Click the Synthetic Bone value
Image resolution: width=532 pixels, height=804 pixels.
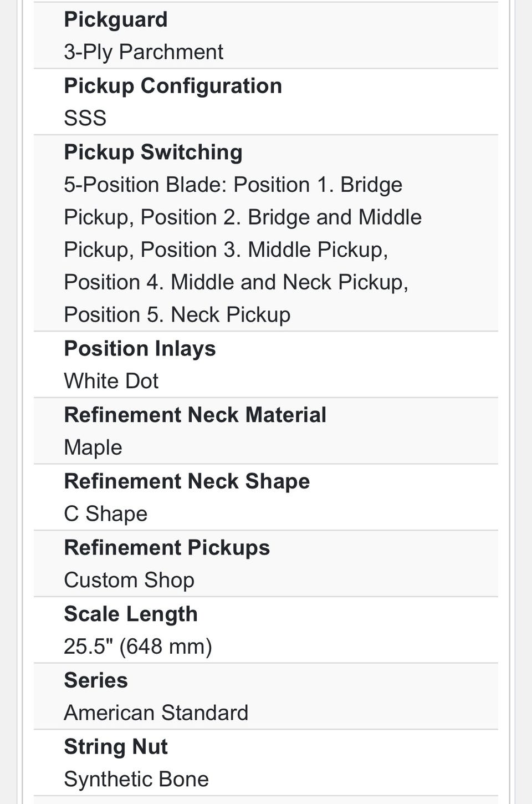tap(136, 780)
